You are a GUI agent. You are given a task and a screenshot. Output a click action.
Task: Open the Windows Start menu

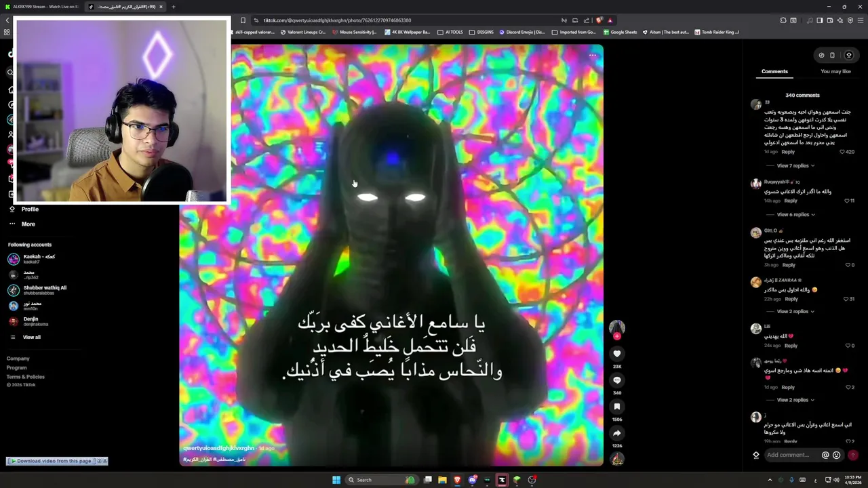point(336,480)
